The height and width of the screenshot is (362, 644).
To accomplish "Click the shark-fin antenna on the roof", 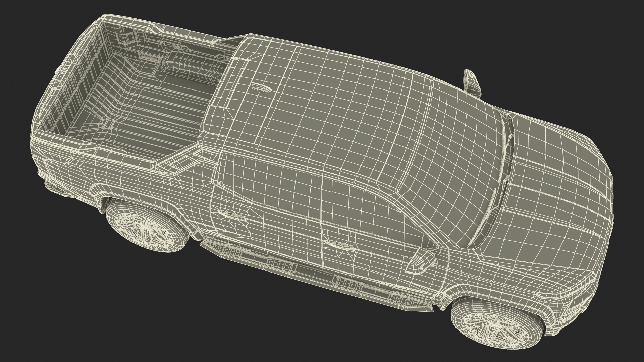I will point(262,88).
